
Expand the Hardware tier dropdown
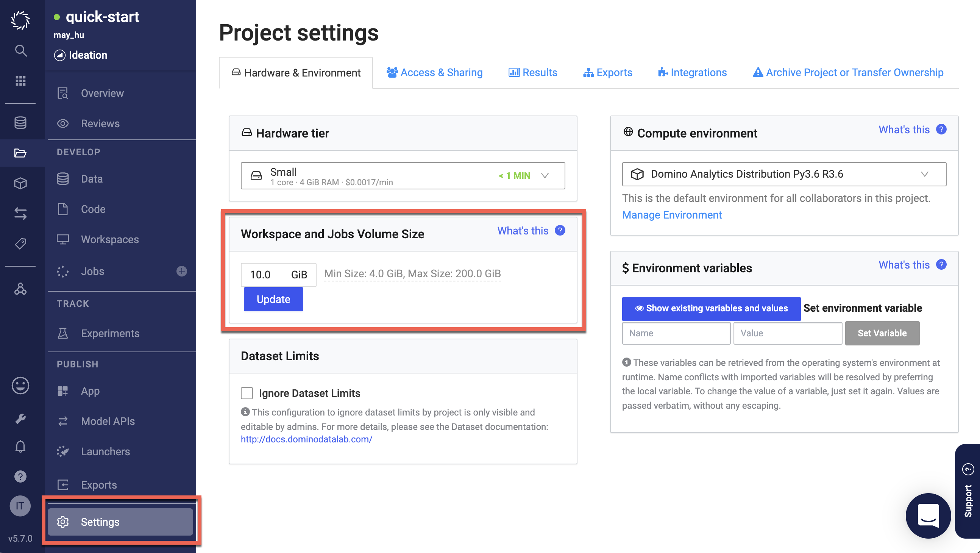click(x=545, y=175)
